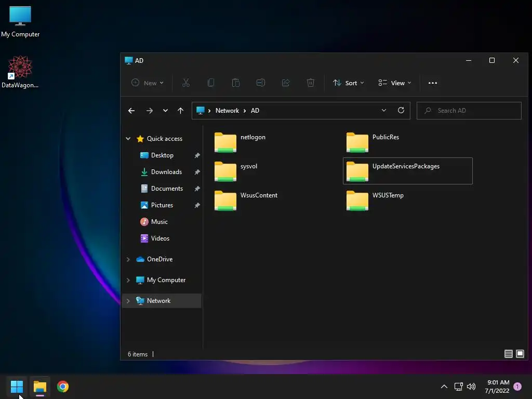This screenshot has width=532, height=399.
Task: Select Desktop in the navigation pane
Action: pyautogui.click(x=162, y=155)
